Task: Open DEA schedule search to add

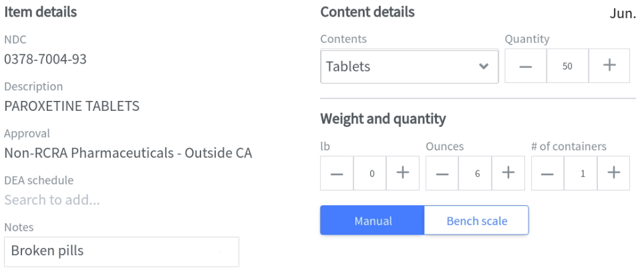Action: [x=52, y=200]
